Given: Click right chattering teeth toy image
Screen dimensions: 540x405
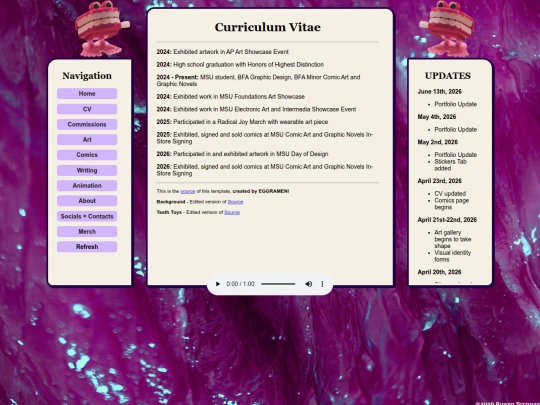Looking at the screenshot, I should [446, 29].
